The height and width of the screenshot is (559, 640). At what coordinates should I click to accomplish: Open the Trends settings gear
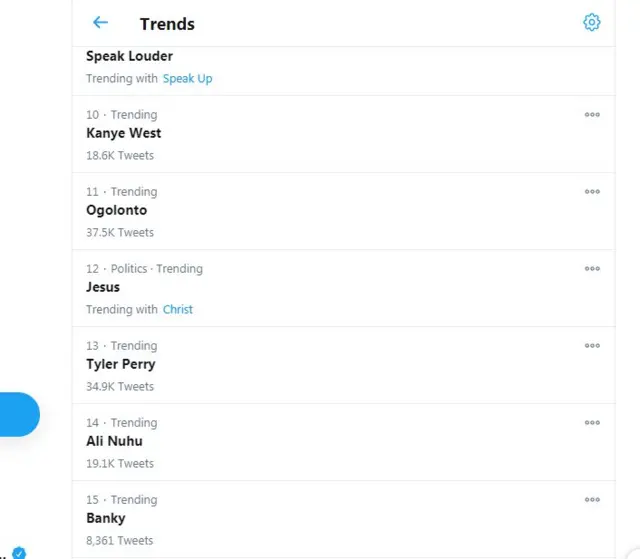tap(591, 23)
